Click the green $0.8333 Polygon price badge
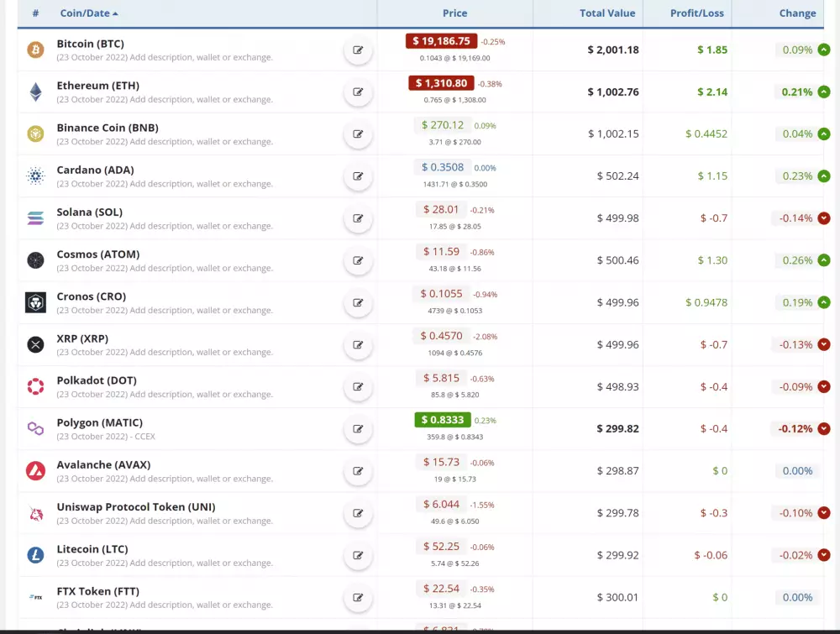 [443, 420]
